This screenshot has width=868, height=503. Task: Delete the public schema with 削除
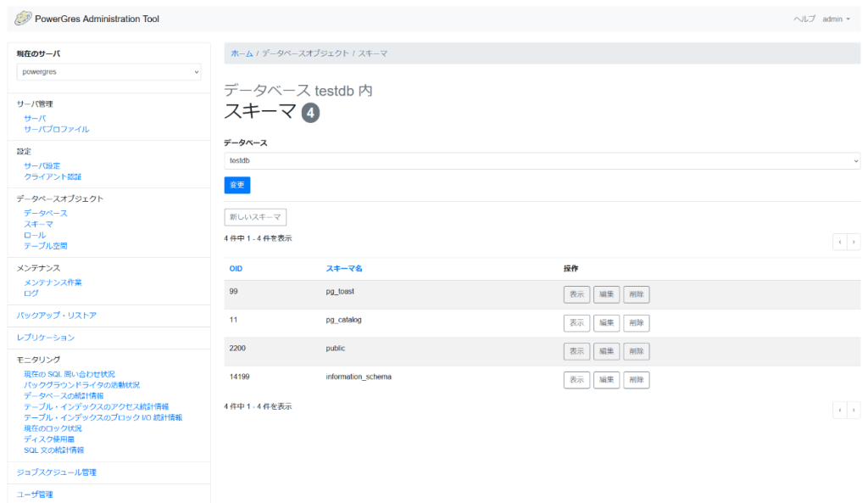click(636, 351)
